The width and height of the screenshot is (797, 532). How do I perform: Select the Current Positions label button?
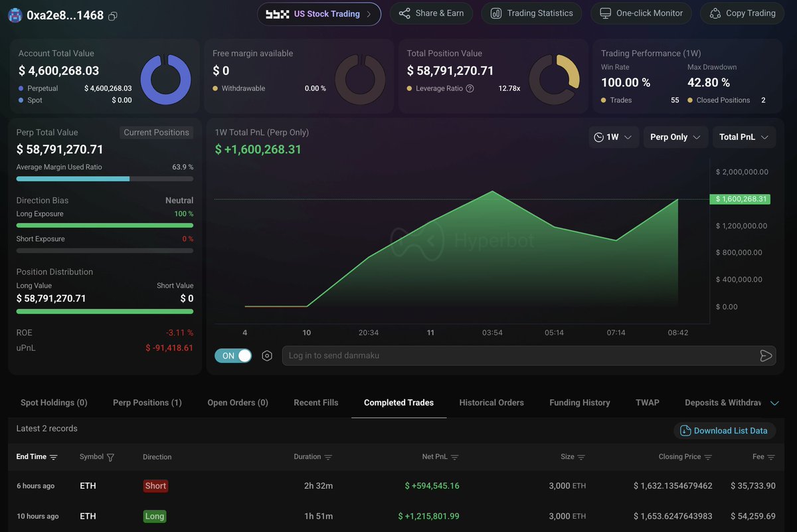click(x=156, y=132)
